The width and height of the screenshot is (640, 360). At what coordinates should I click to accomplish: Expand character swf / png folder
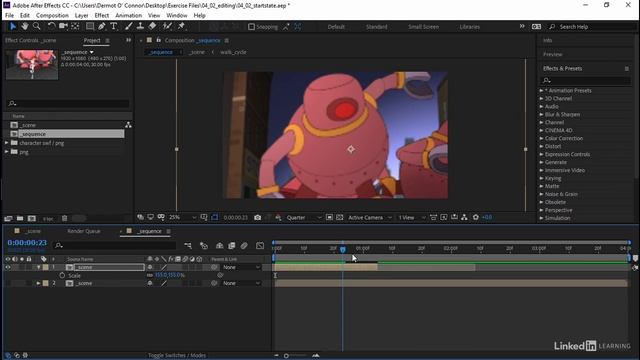7,143
